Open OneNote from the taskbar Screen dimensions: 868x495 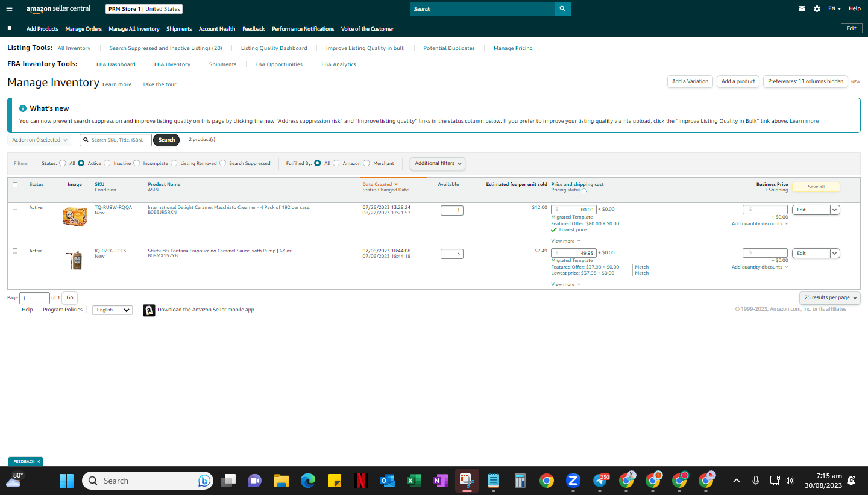click(441, 481)
